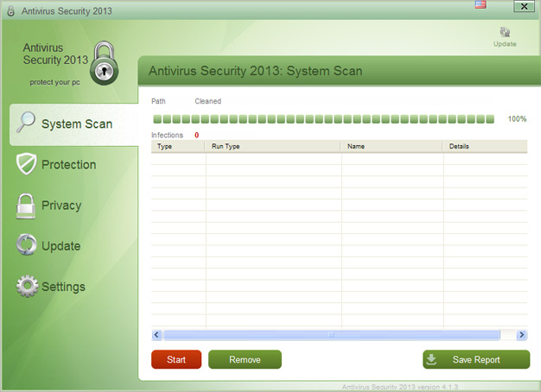This screenshot has width=541, height=392.
Task: Click the horizontal scrollbar thumb
Action: (x=332, y=335)
